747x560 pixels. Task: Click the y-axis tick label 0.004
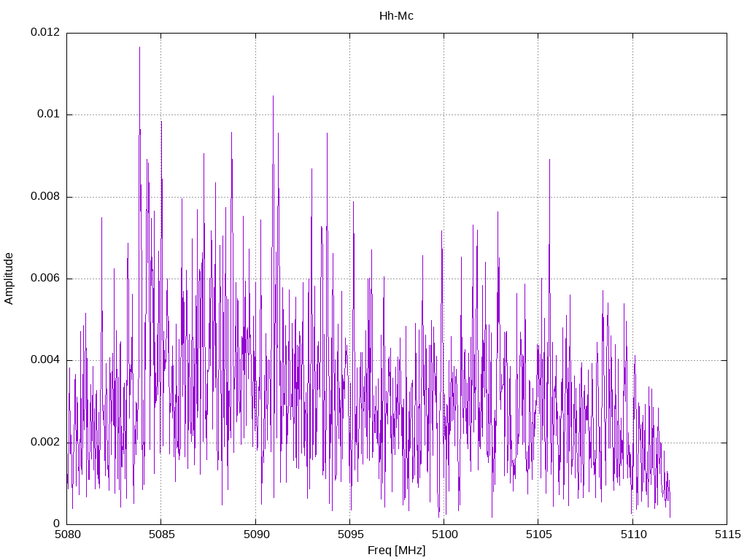pyautogui.click(x=45, y=359)
